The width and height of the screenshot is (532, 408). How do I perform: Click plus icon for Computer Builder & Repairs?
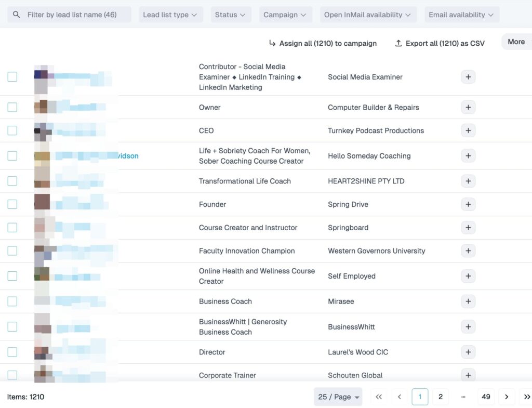click(x=468, y=107)
